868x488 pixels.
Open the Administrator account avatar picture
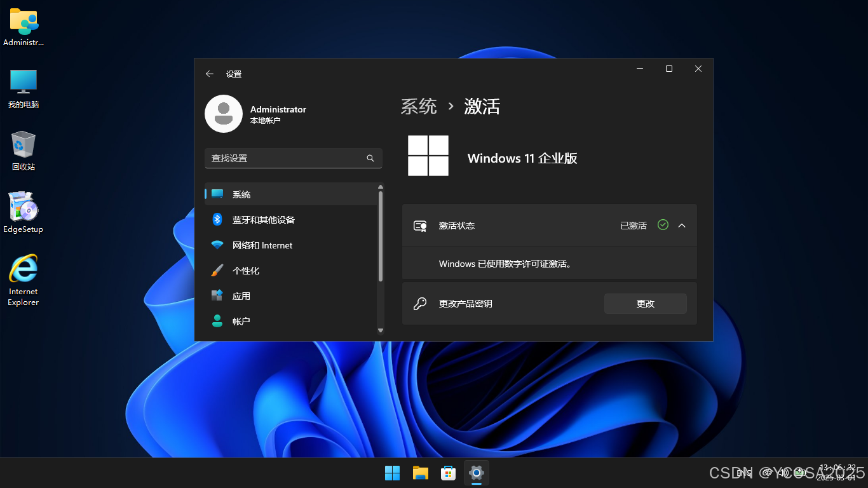[224, 114]
